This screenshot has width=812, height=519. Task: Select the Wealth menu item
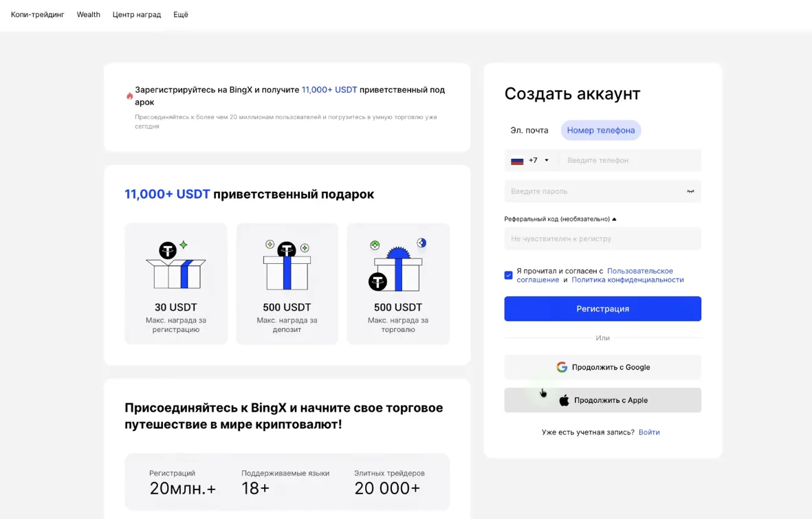[88, 14]
